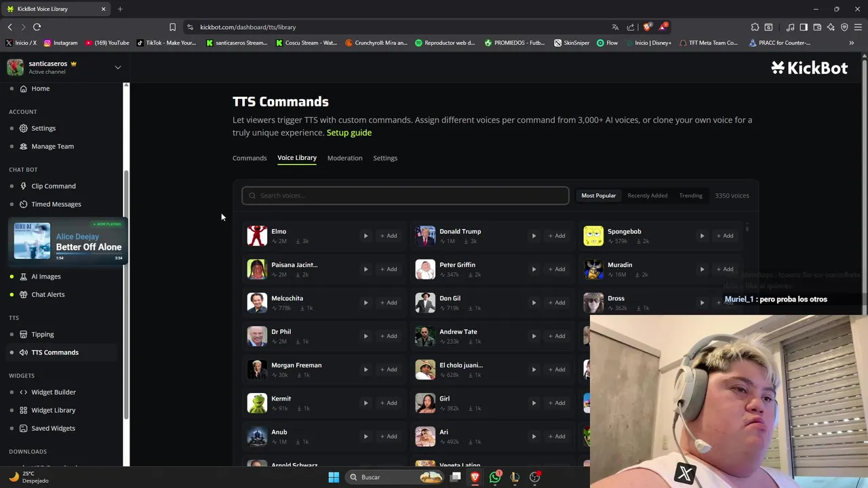
Task: Play the Elmo voice preview
Action: point(366,236)
